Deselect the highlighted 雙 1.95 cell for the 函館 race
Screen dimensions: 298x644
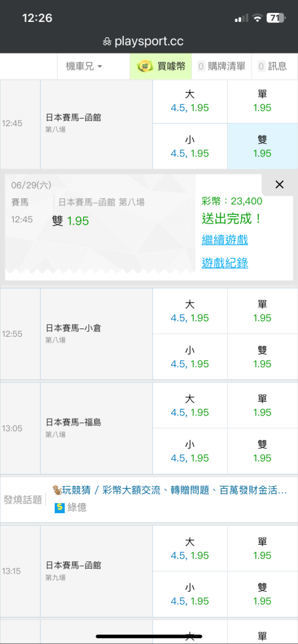pos(263,146)
